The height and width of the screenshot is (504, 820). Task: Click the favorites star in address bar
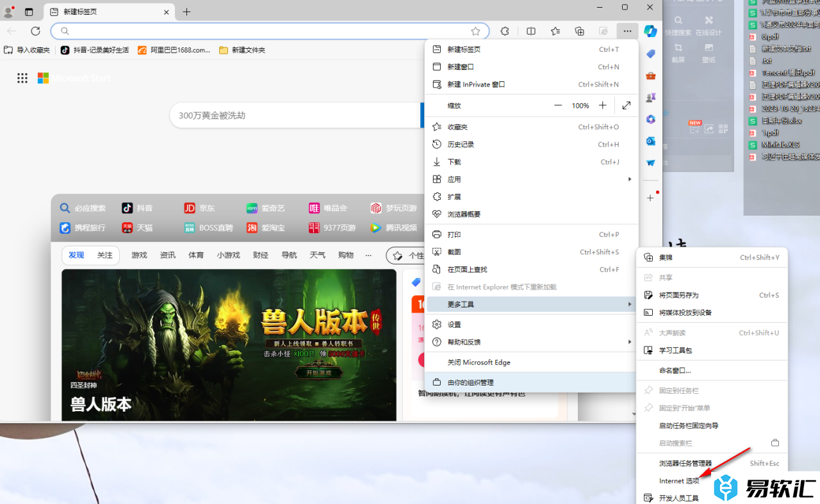tap(475, 31)
